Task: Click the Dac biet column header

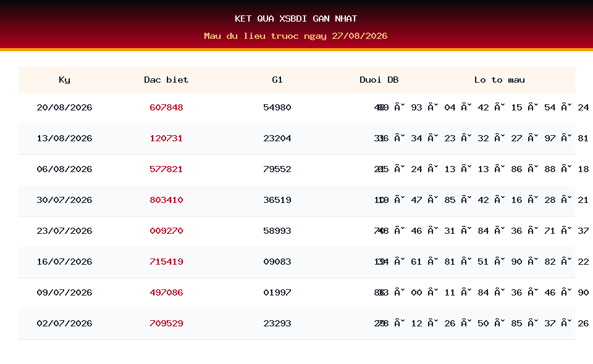Action: pyautogui.click(x=166, y=80)
